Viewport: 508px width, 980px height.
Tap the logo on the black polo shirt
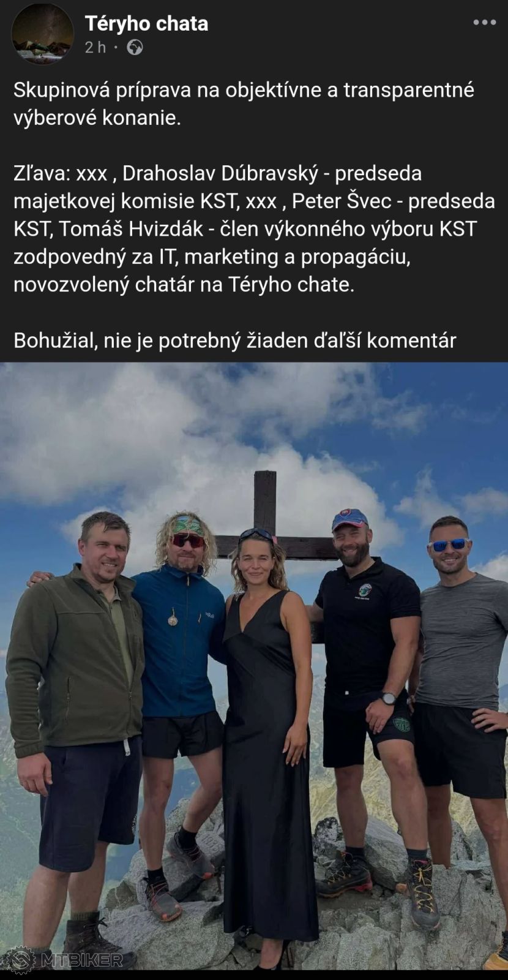(x=365, y=590)
